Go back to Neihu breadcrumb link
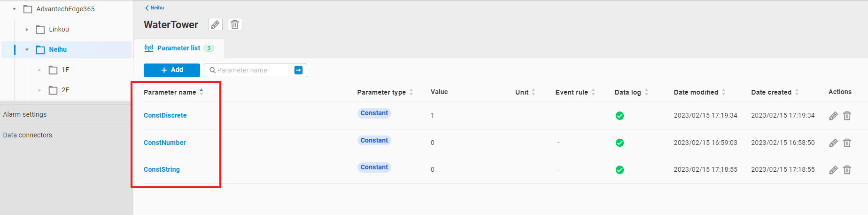Image resolution: width=868 pixels, height=215 pixels. click(155, 8)
